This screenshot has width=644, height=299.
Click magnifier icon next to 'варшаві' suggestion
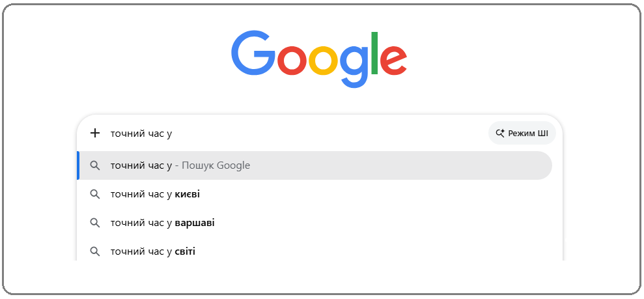point(95,223)
